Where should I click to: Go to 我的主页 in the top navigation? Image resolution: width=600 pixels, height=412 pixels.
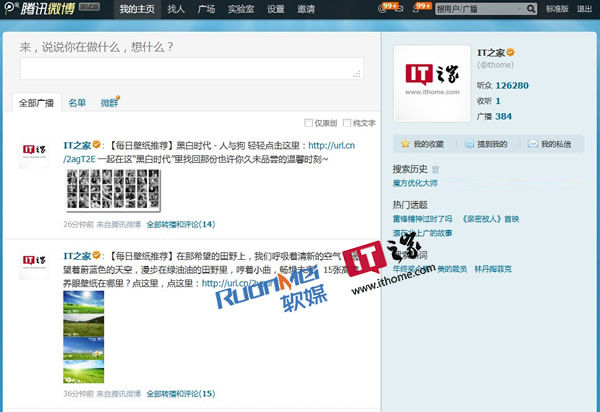coord(137,9)
